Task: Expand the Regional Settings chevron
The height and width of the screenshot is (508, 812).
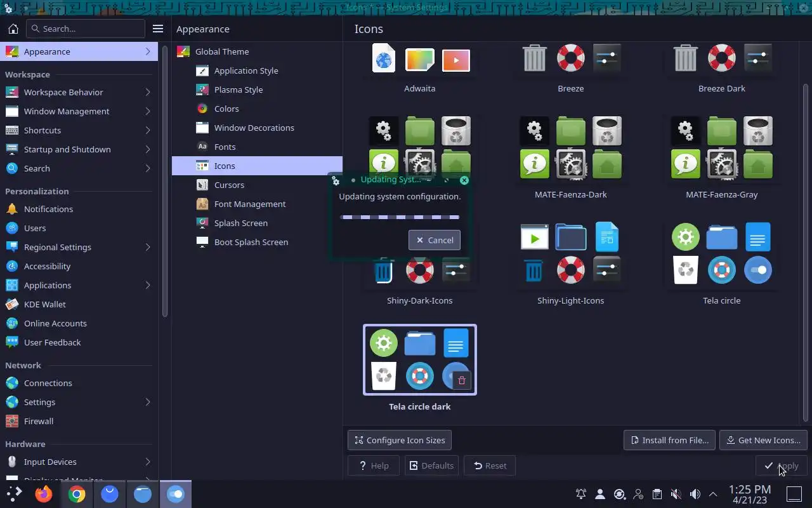Action: tap(148, 247)
